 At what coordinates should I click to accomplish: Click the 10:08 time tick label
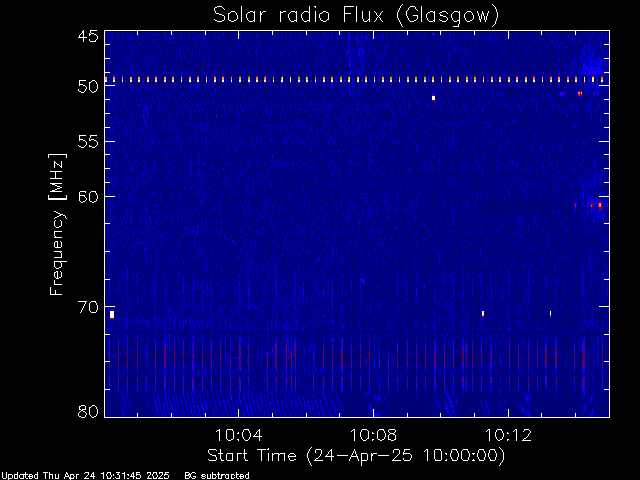(x=373, y=435)
